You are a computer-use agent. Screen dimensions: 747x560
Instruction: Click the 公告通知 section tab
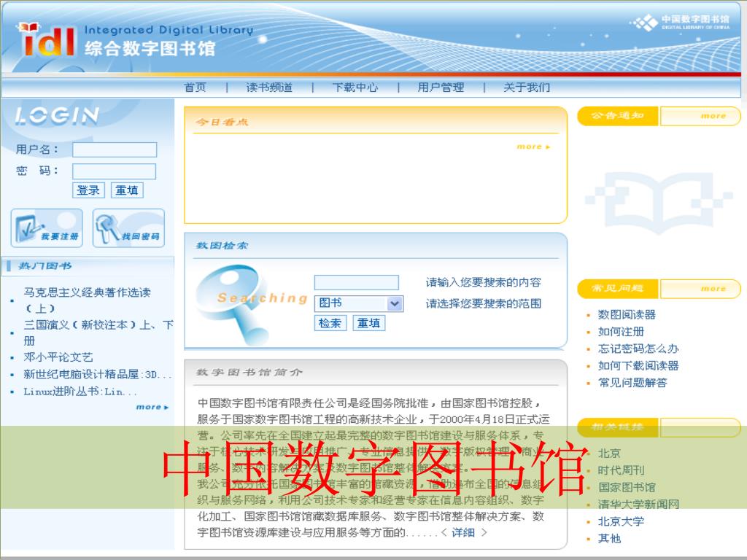click(x=617, y=116)
